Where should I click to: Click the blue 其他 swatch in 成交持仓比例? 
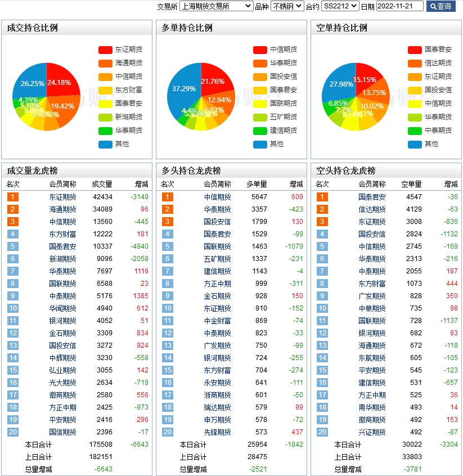pyautogui.click(x=105, y=144)
